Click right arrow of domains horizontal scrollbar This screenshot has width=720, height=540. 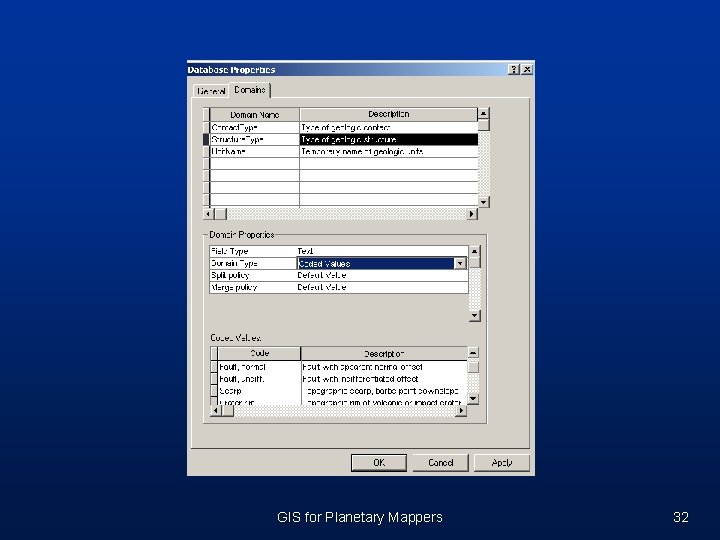click(472, 214)
